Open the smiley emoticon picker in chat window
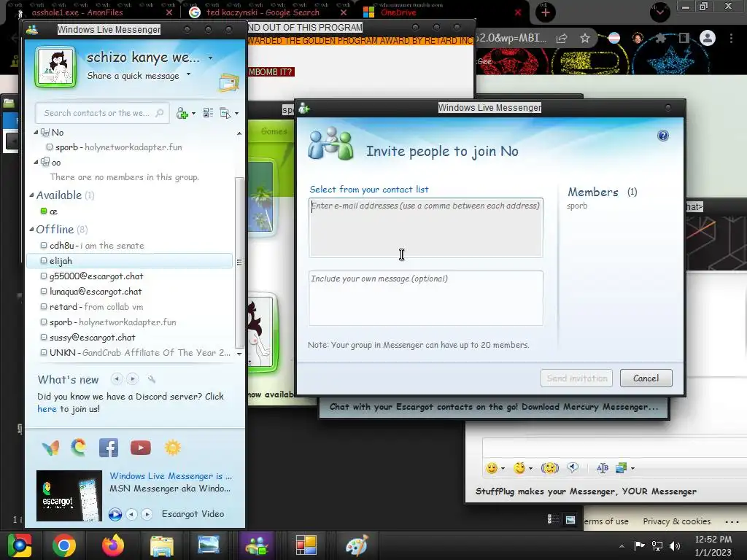The image size is (747, 560). (492, 468)
